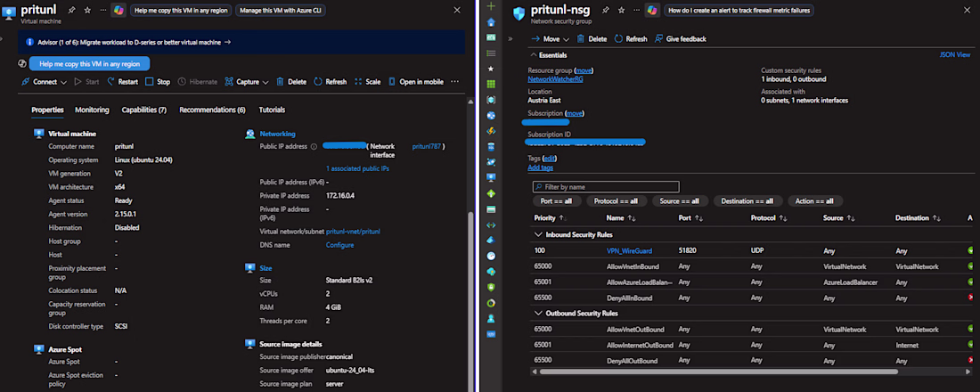The width and height of the screenshot is (980, 392).
Task: Favorite pritunl-nsg with the star icon
Action: click(621, 11)
